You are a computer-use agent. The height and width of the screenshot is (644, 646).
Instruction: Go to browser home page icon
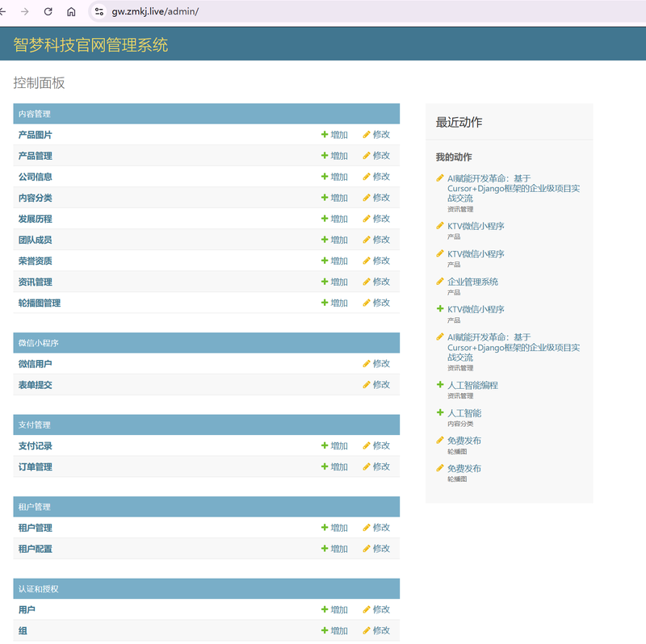71,11
